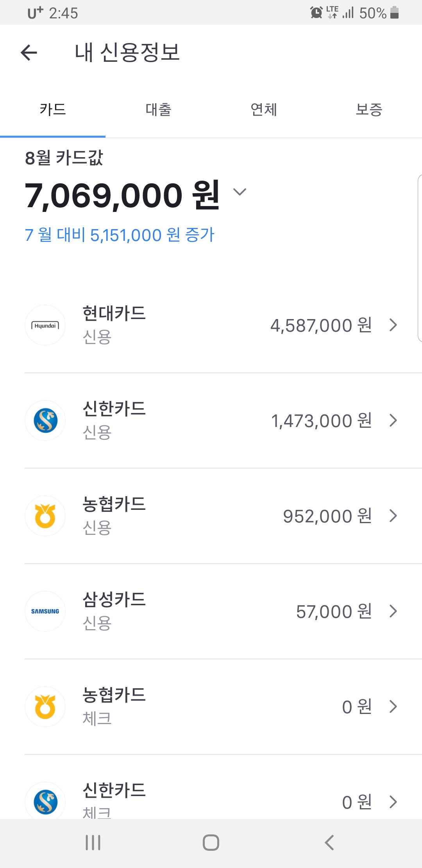Click the Samsung card logo
This screenshot has width=422, height=868.
45,612
